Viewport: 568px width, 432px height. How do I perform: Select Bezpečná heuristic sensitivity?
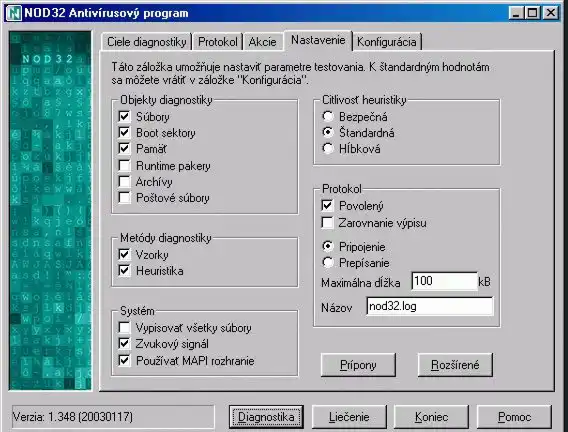[x=328, y=117]
